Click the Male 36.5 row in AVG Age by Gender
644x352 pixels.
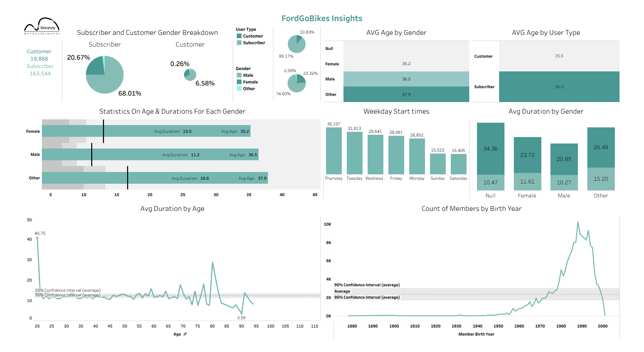[x=396, y=79]
